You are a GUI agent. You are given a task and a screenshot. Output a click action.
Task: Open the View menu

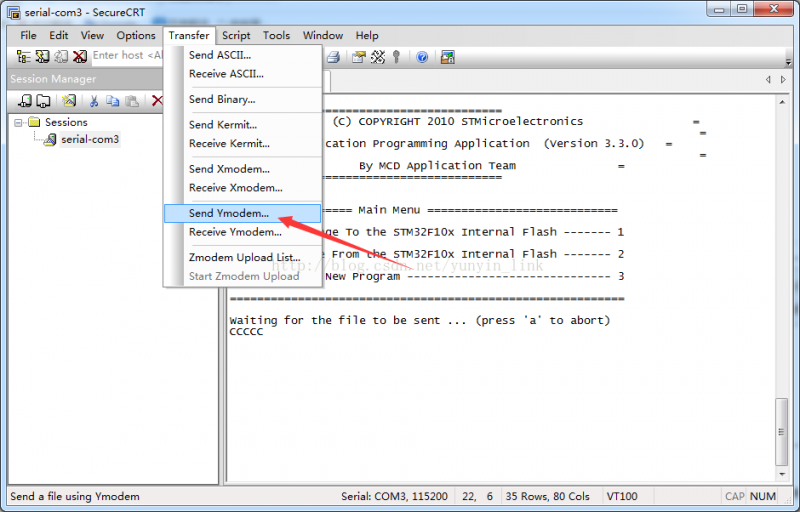(92, 35)
